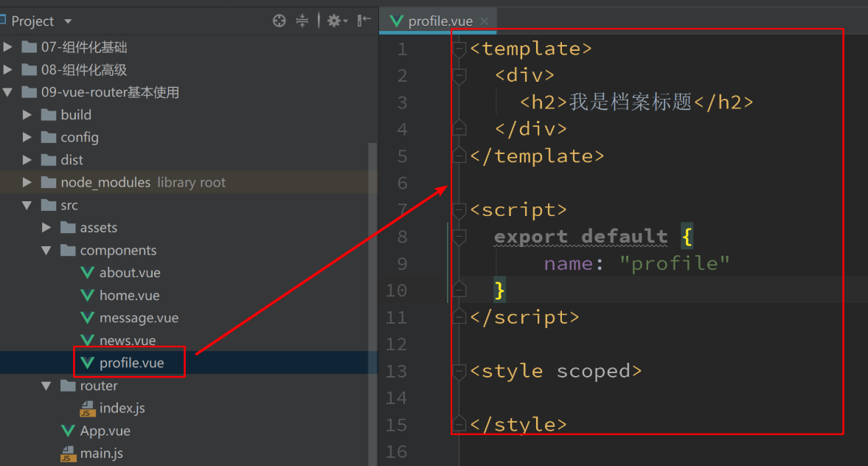Click the <h2>我是档案标题</h2> code line
Screen dimensions: 868x466
pyautogui.click(x=636, y=102)
